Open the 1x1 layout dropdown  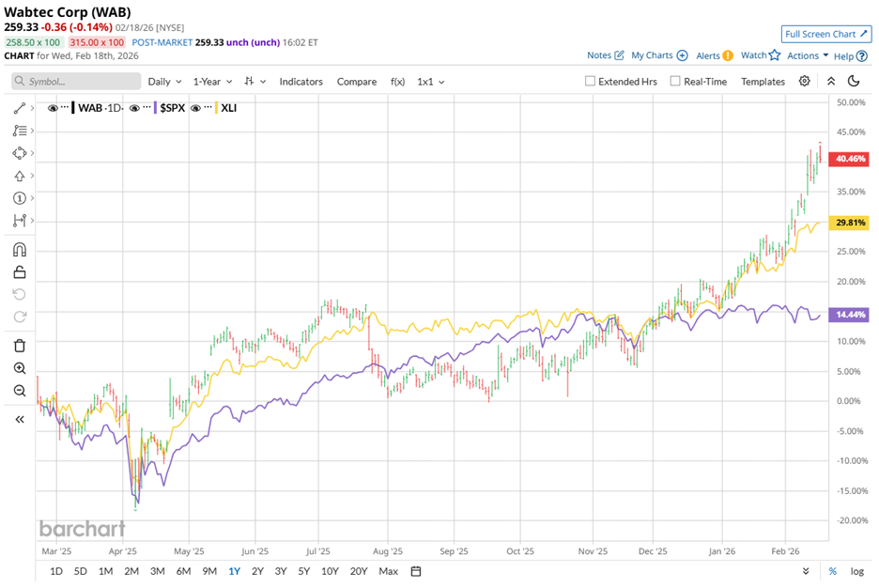tap(427, 82)
